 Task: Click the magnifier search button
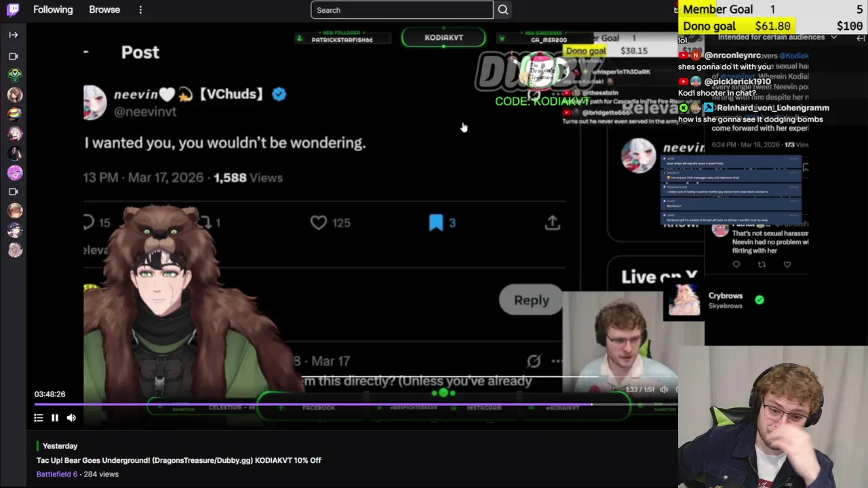[503, 10]
